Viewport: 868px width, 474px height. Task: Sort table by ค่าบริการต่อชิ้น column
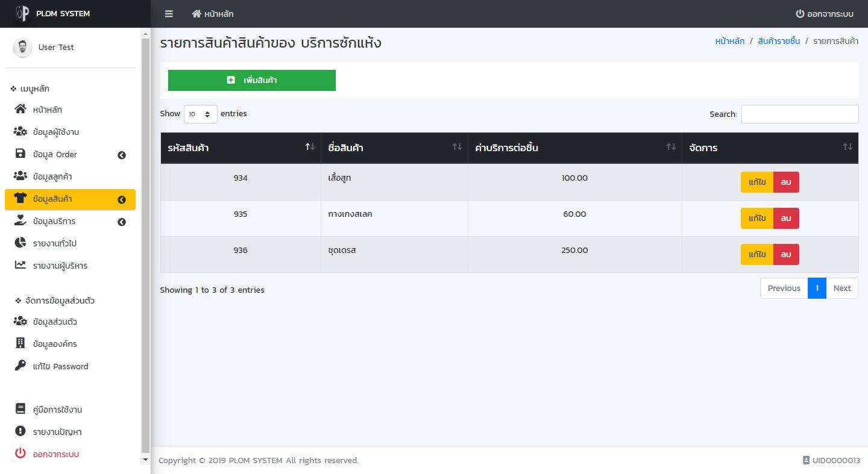click(574, 148)
